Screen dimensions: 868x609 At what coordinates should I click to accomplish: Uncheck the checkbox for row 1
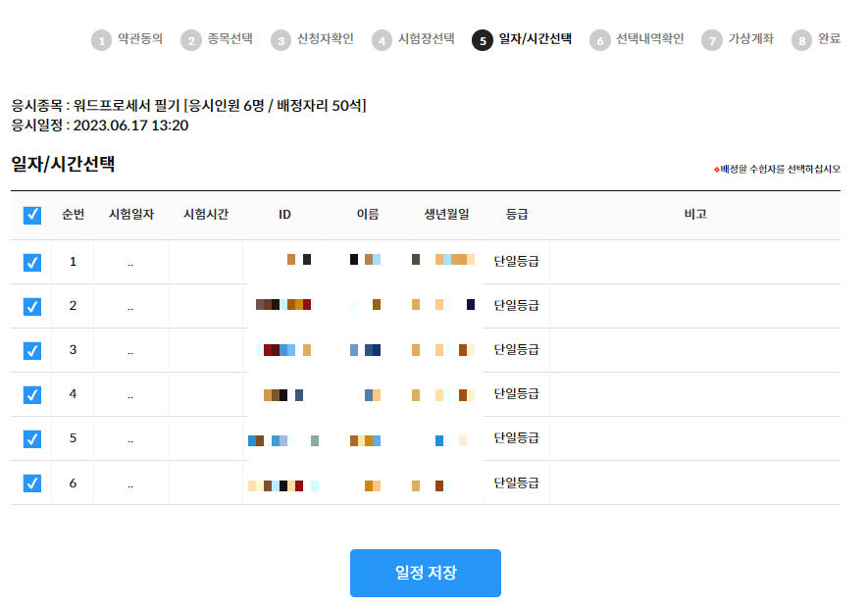pos(31,262)
